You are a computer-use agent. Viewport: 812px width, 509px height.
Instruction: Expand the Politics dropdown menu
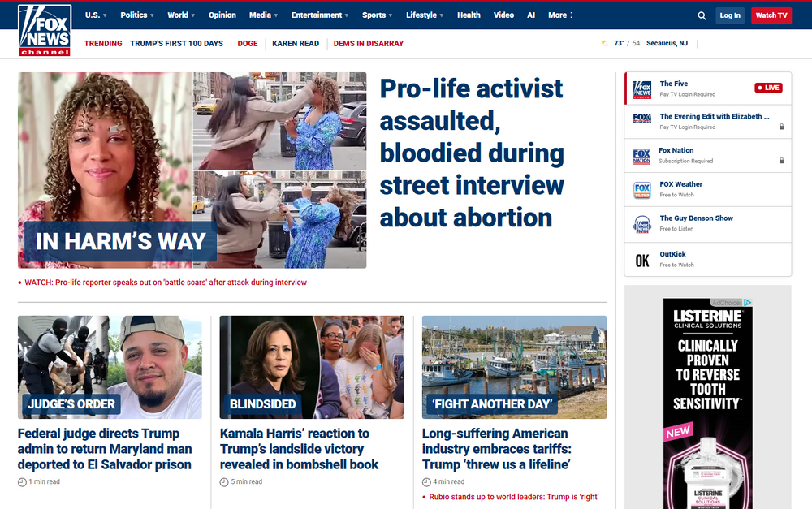click(137, 15)
